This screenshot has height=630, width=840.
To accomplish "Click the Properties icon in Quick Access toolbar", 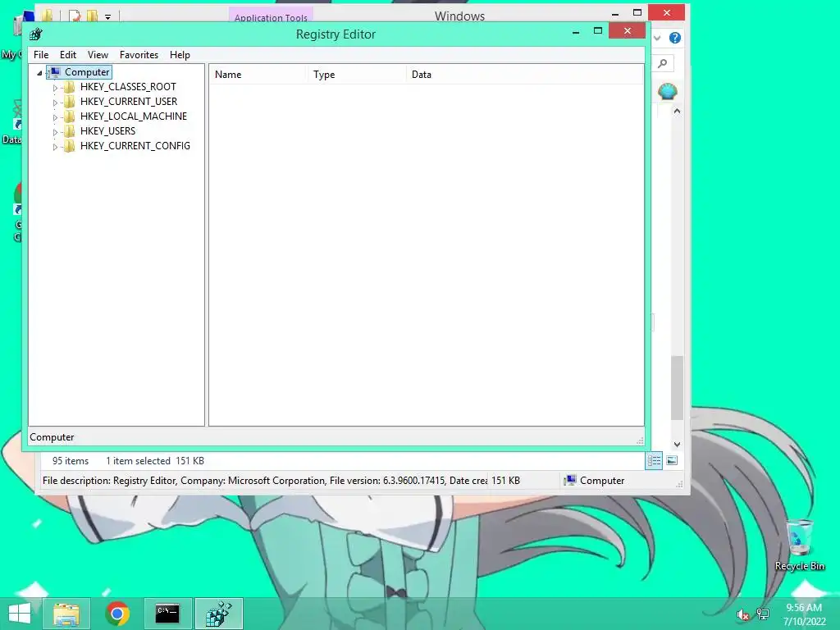I will (x=75, y=16).
